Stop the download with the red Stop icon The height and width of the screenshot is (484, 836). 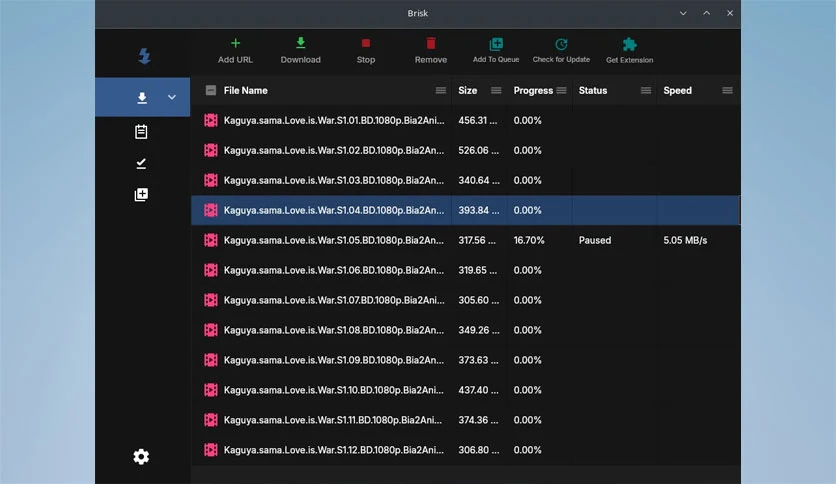tap(366, 43)
